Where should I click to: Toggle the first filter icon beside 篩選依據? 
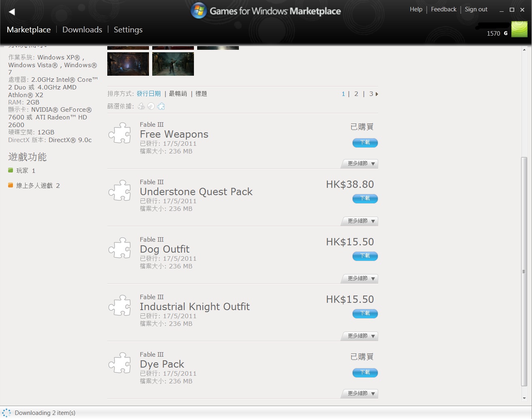141,106
